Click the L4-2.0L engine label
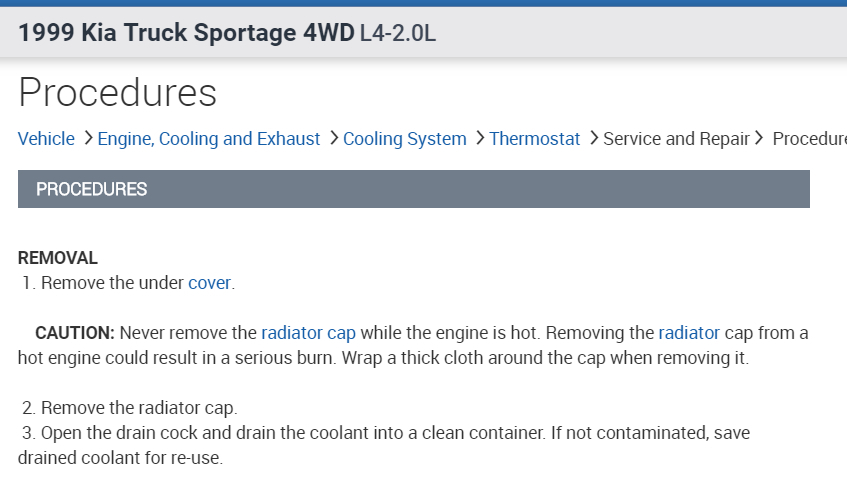 397,34
